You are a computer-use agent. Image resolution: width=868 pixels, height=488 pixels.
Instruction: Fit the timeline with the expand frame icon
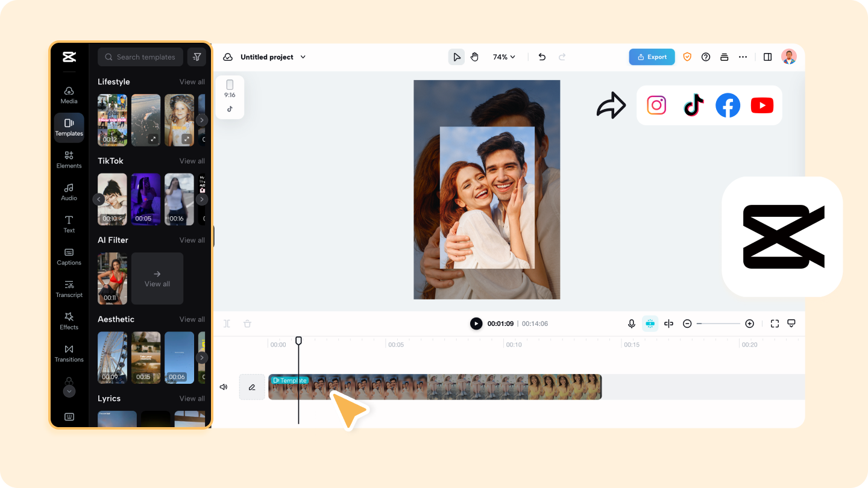pos(775,324)
